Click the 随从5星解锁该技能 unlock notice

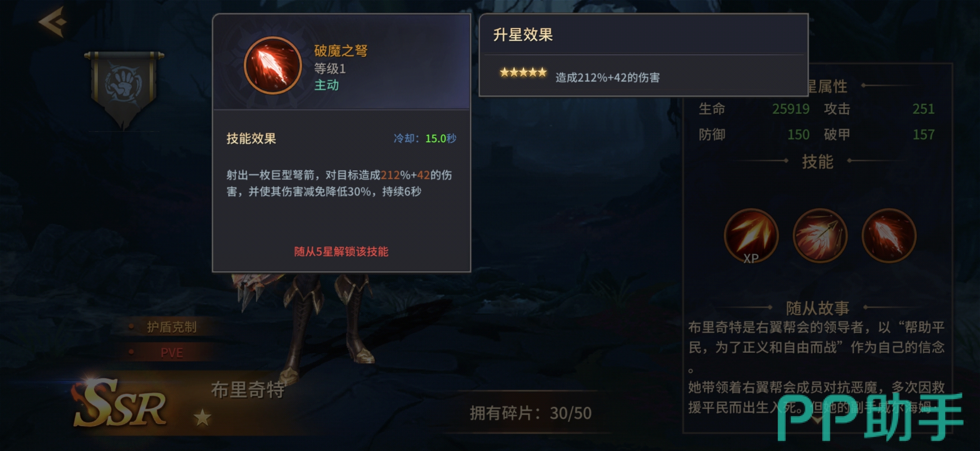[x=341, y=251]
